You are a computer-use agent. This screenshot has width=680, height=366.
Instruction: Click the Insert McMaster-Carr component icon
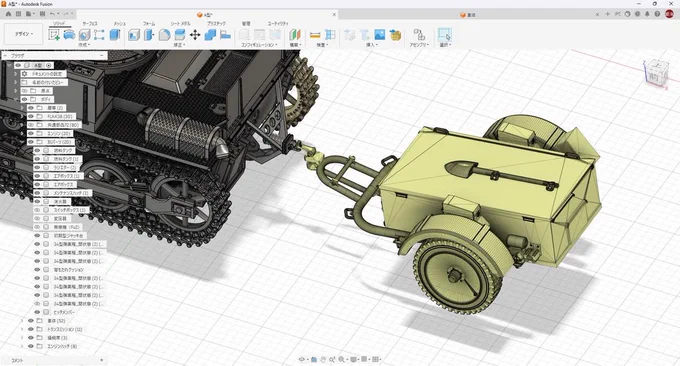pyautogui.click(x=395, y=35)
